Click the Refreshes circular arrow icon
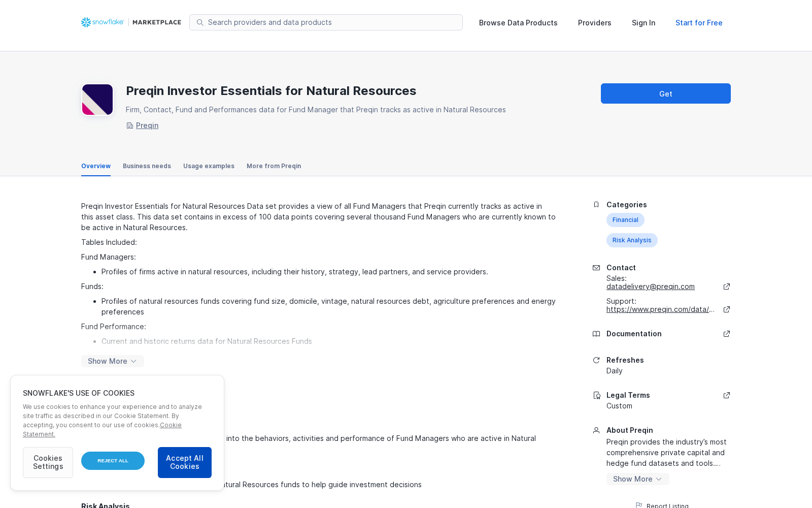This screenshot has width=812, height=508. tap(596, 360)
